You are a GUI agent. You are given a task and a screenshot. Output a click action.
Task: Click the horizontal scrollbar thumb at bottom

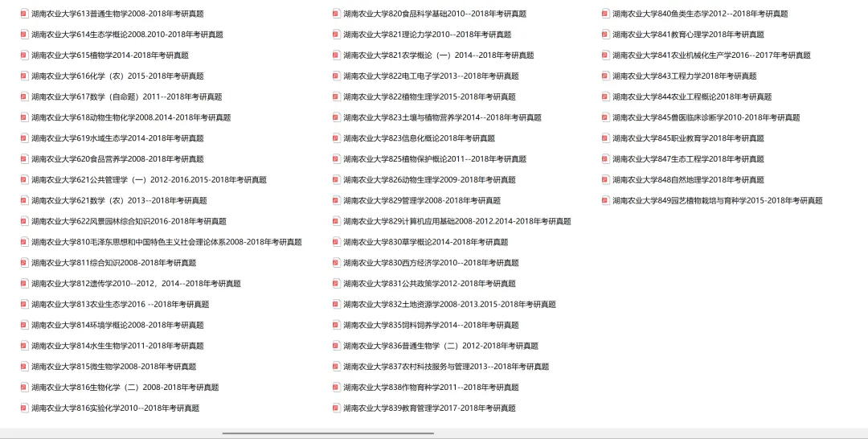pyautogui.click(x=328, y=433)
